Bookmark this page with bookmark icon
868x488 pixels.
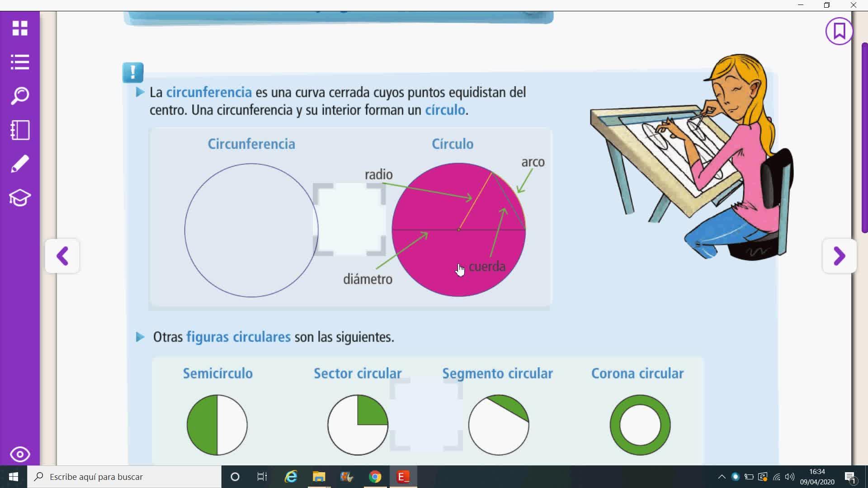839,31
